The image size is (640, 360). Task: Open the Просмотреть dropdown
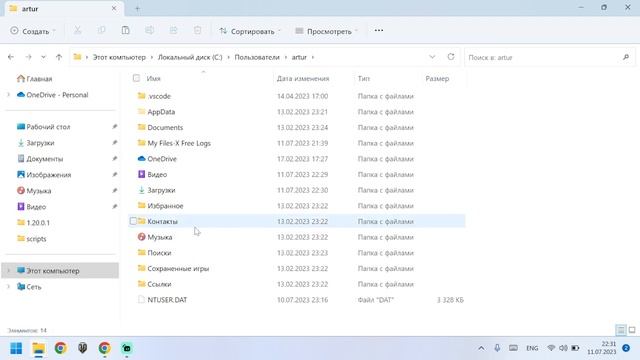tap(327, 31)
